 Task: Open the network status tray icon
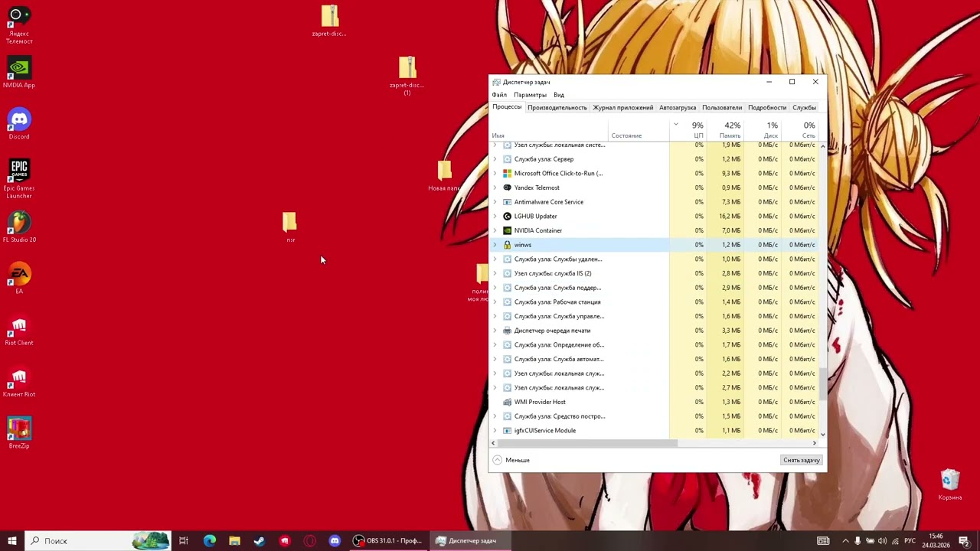tap(896, 541)
